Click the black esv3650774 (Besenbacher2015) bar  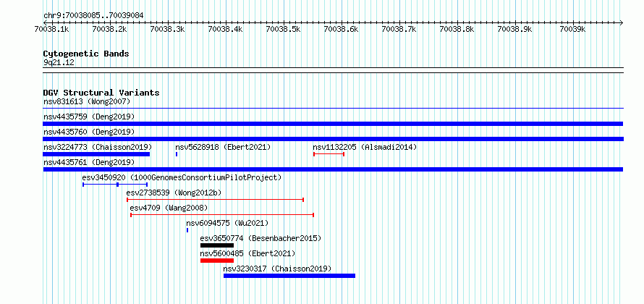pyautogui.click(x=217, y=245)
